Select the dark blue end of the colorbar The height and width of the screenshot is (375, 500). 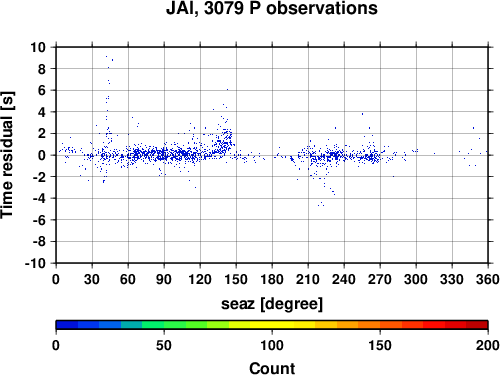tap(67, 325)
